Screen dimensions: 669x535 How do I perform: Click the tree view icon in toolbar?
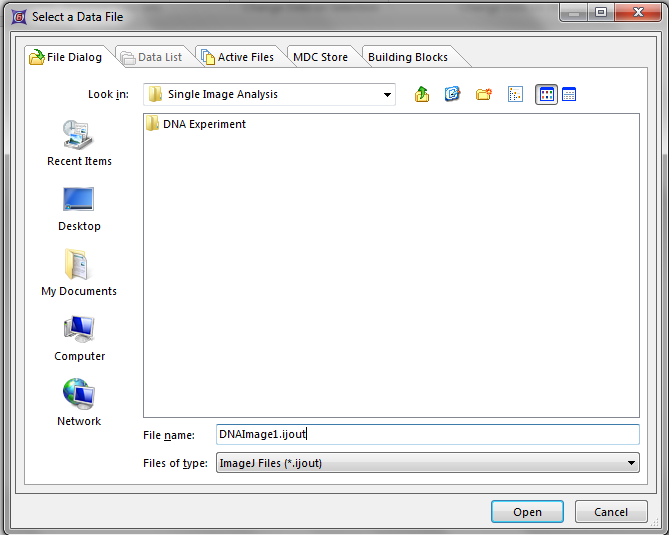point(516,94)
